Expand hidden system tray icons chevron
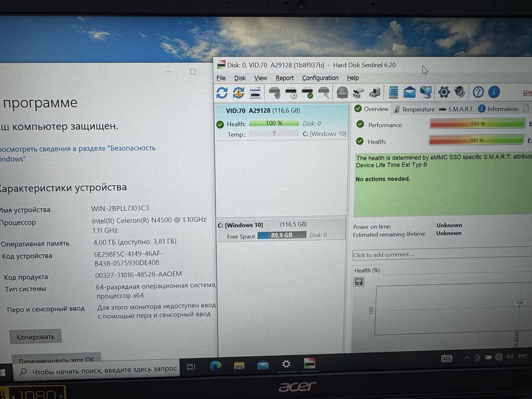532x399 pixels. tap(466, 357)
